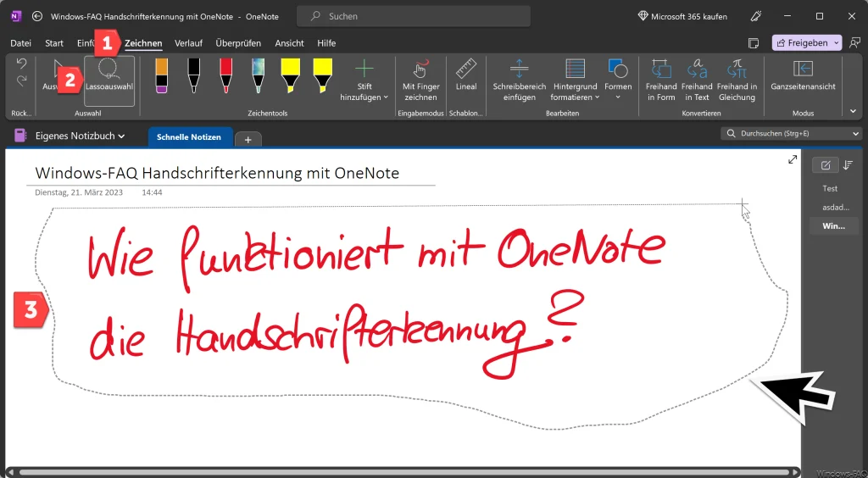Open the Durchsuchen scope dropdown arrow
Image resolution: width=868 pixels, height=478 pixels.
tap(856, 133)
